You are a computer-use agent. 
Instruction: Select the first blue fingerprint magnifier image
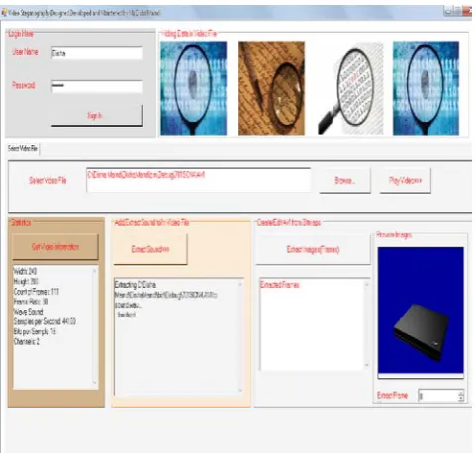(194, 88)
